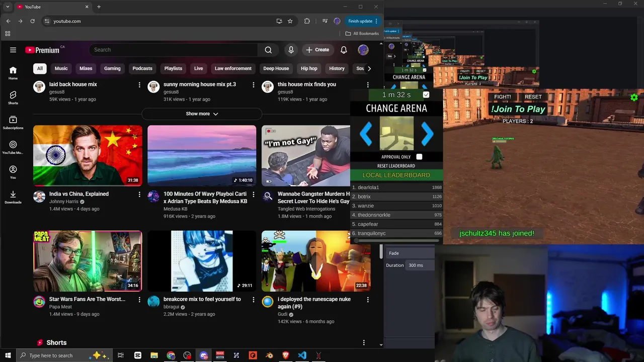This screenshot has height=362, width=644.
Task: Open Visual Studio Code from the taskbar
Action: point(302,355)
